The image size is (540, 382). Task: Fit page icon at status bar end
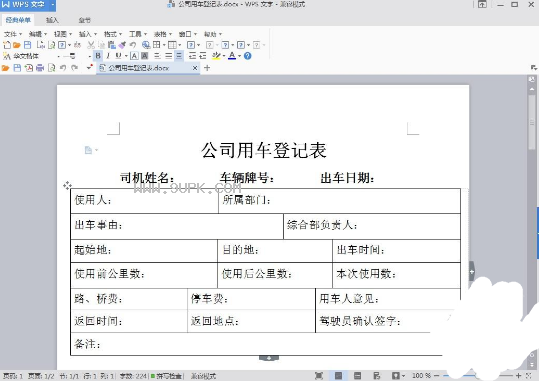point(529,375)
